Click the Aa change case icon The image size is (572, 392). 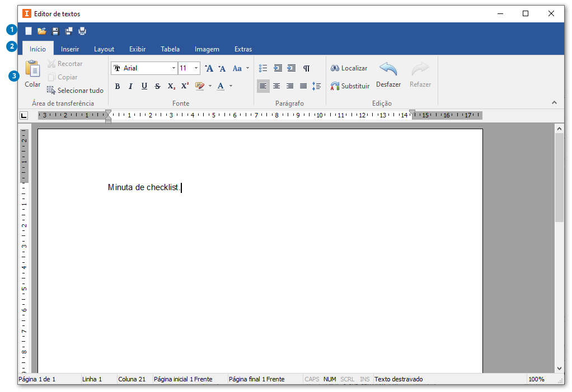point(237,68)
